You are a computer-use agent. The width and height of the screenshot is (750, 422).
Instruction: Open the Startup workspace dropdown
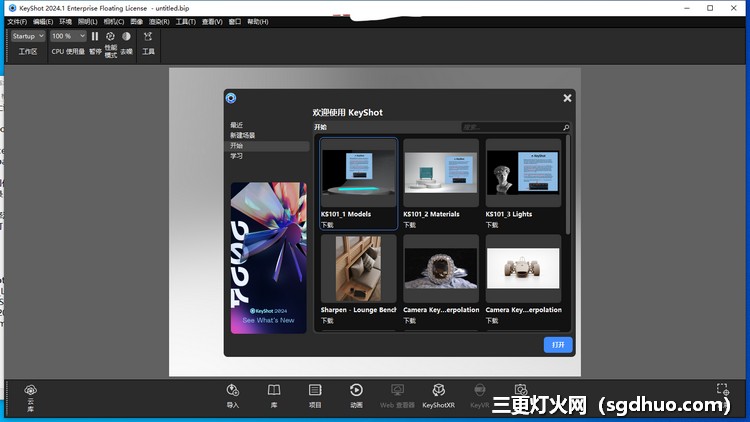coord(28,36)
